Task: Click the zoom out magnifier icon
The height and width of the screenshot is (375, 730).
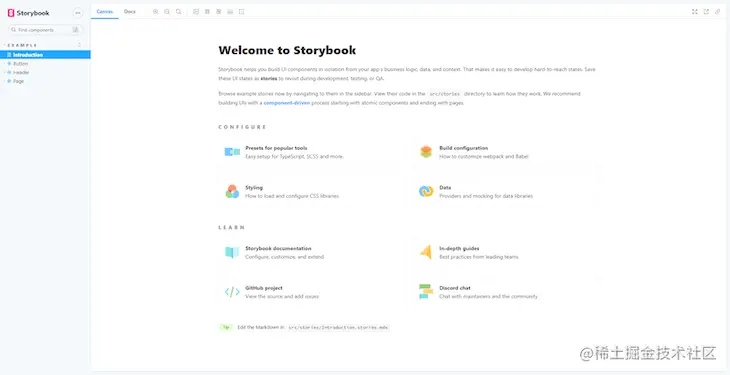Action: pos(167,12)
